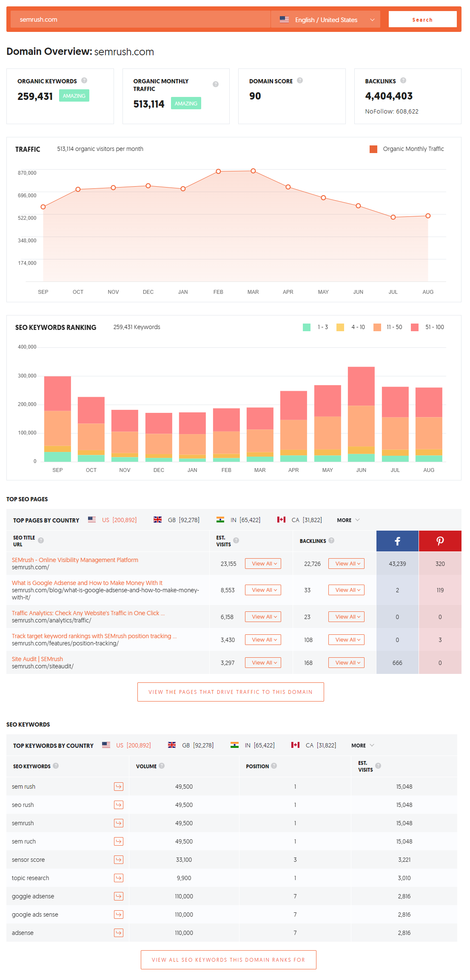Open SEMrush Online Visibility Management Platform link
Screen dimensions: 470x980
(75, 560)
